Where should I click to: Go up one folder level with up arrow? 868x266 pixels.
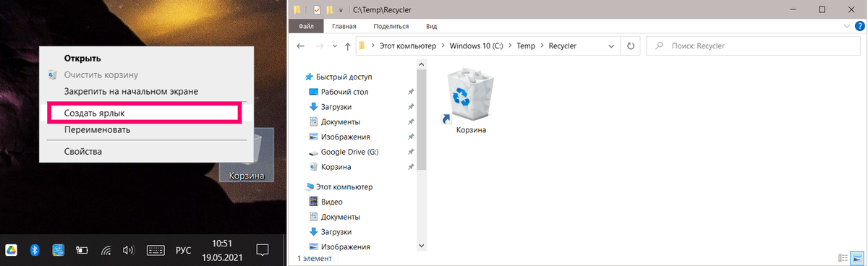(348, 46)
